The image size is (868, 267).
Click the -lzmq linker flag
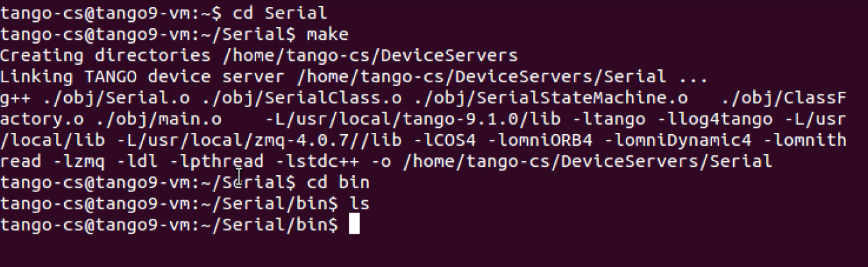click(80, 162)
